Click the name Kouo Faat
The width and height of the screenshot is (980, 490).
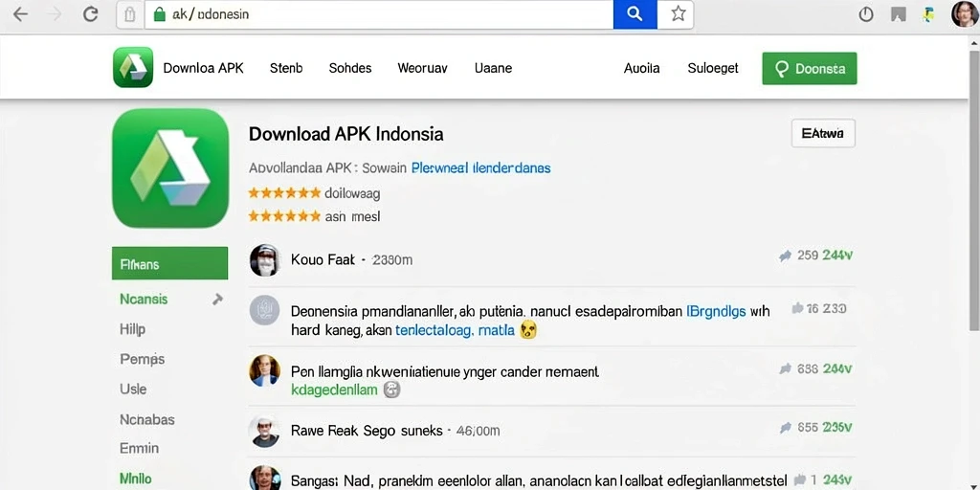(323, 259)
